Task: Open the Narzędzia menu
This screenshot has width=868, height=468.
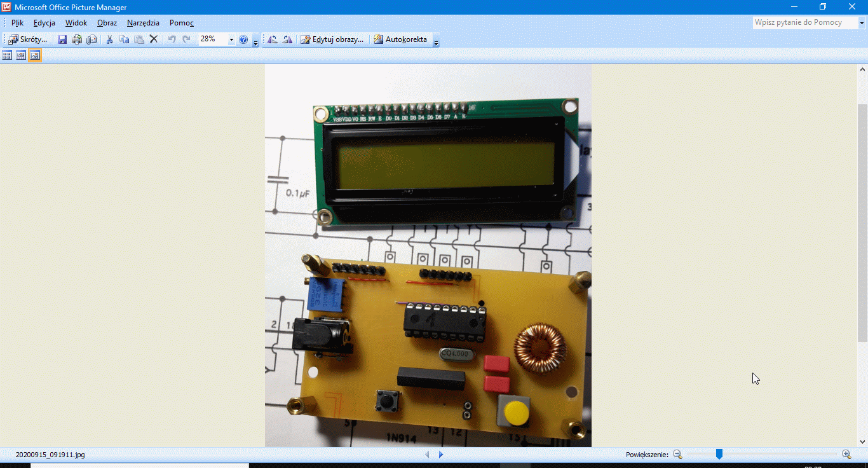Action: point(143,23)
